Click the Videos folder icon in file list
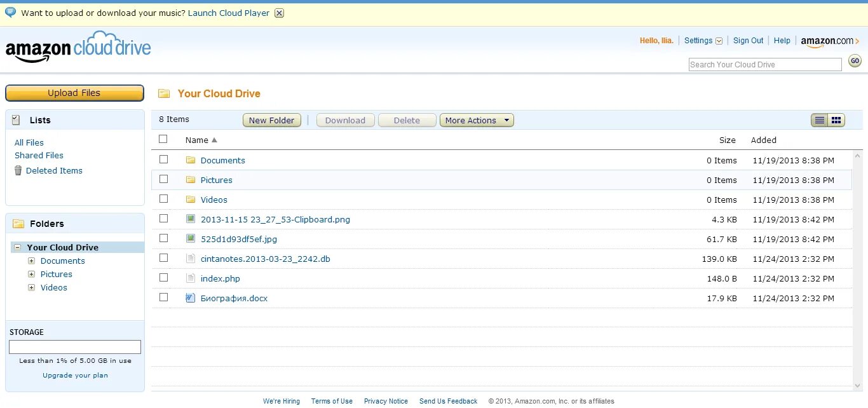 tap(191, 200)
